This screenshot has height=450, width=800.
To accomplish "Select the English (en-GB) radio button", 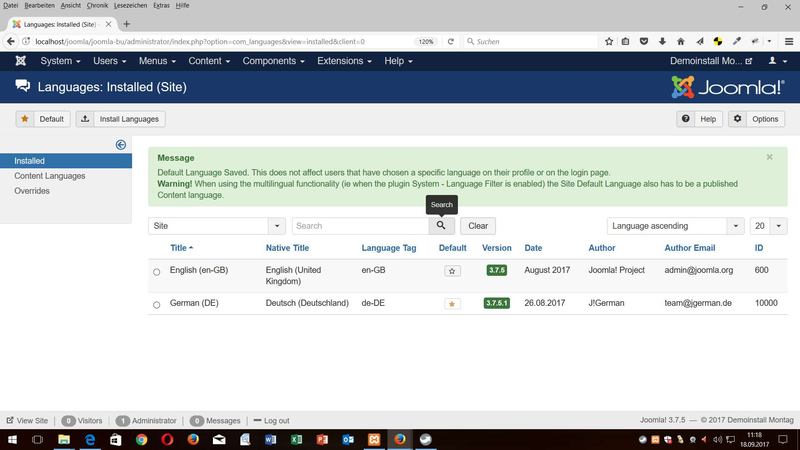I will point(157,272).
